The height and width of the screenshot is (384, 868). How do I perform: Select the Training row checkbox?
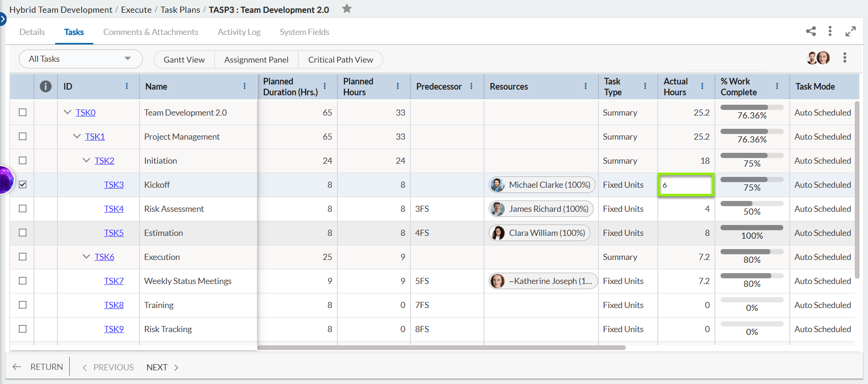pyautogui.click(x=23, y=305)
